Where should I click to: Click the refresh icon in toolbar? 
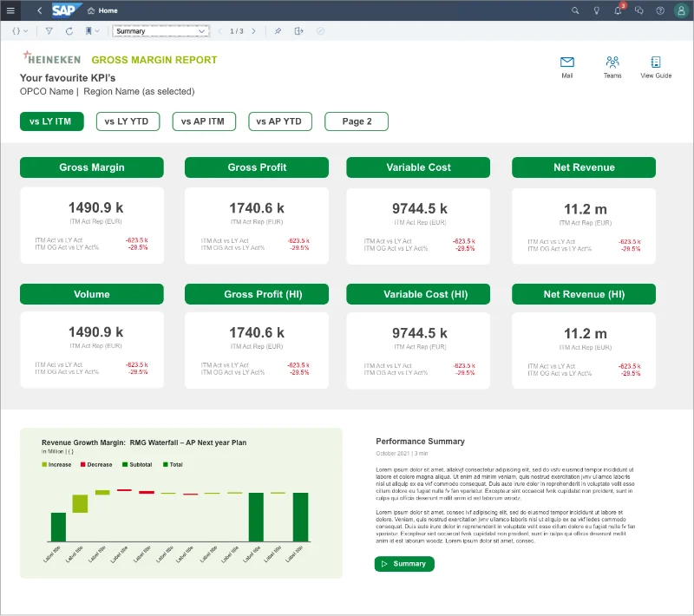tap(69, 31)
